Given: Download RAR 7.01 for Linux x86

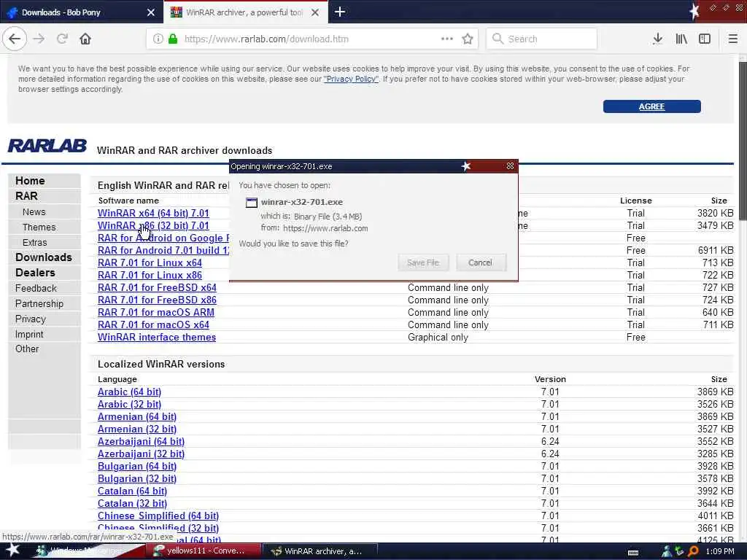Looking at the screenshot, I should [x=150, y=275].
